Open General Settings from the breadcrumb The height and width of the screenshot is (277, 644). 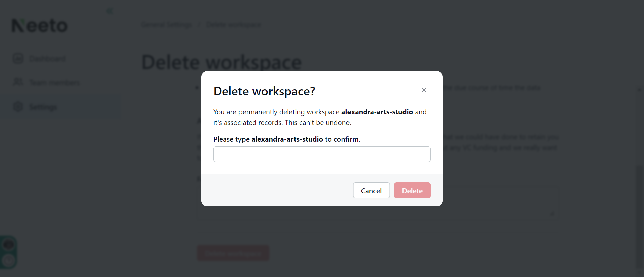(x=166, y=24)
